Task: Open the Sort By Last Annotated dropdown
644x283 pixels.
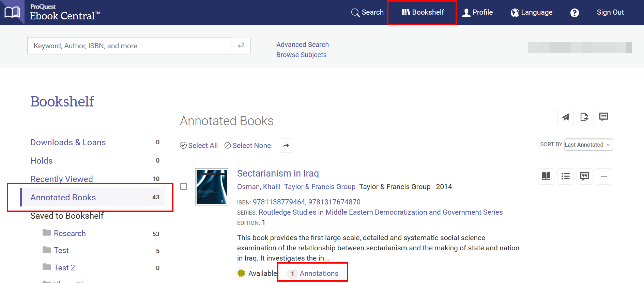Action: pyautogui.click(x=588, y=145)
